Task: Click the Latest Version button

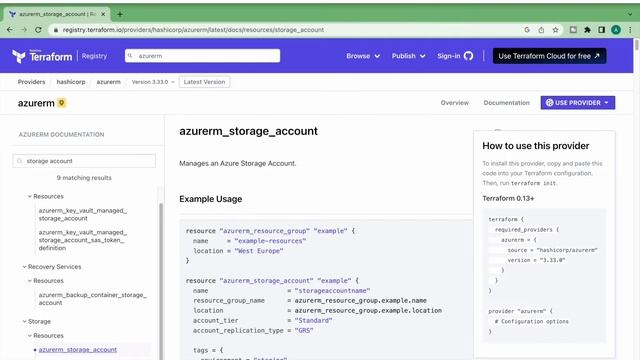Action: click(204, 82)
